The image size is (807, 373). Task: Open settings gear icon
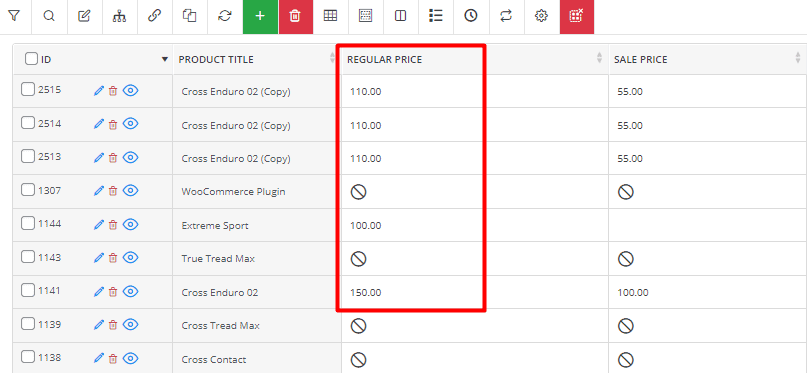(x=541, y=16)
